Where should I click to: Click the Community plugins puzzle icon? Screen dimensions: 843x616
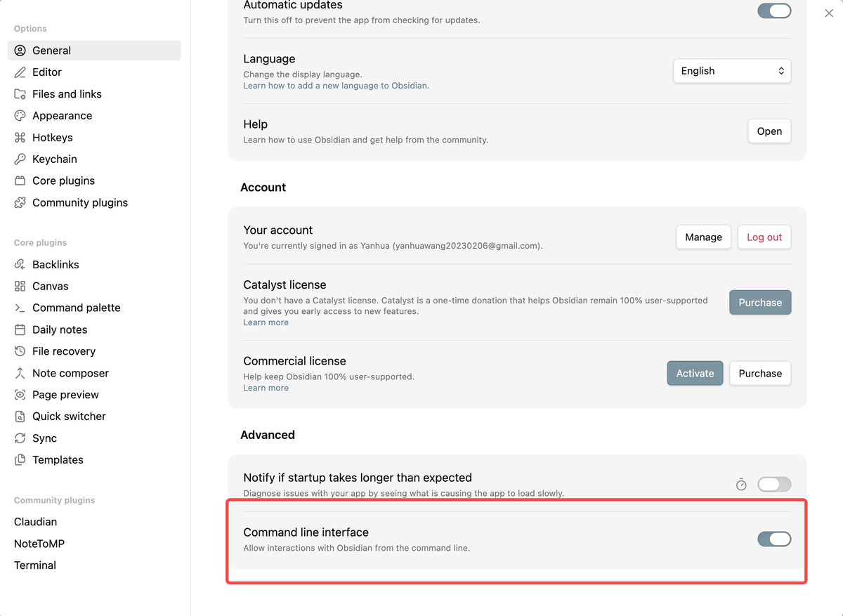click(x=20, y=202)
